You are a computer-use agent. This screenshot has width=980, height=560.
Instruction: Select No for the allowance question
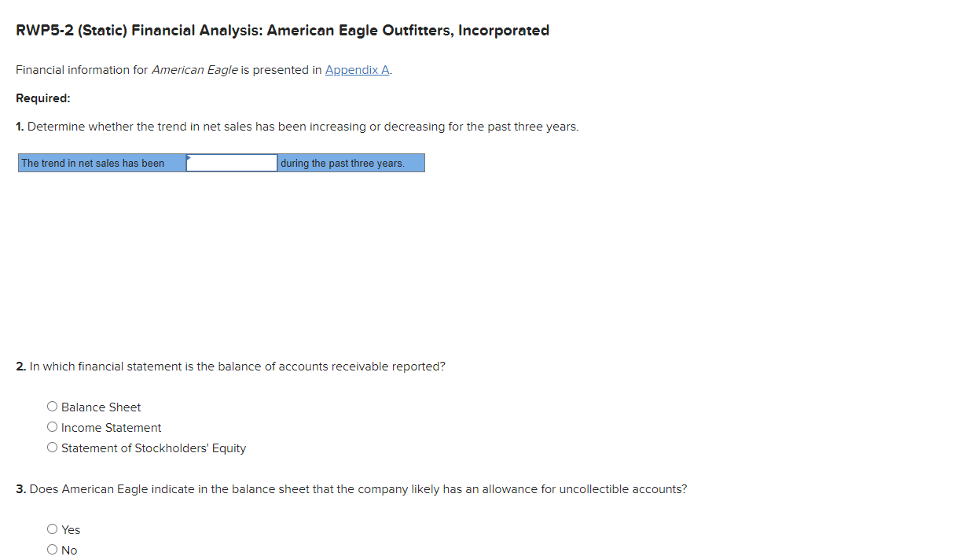click(x=52, y=549)
